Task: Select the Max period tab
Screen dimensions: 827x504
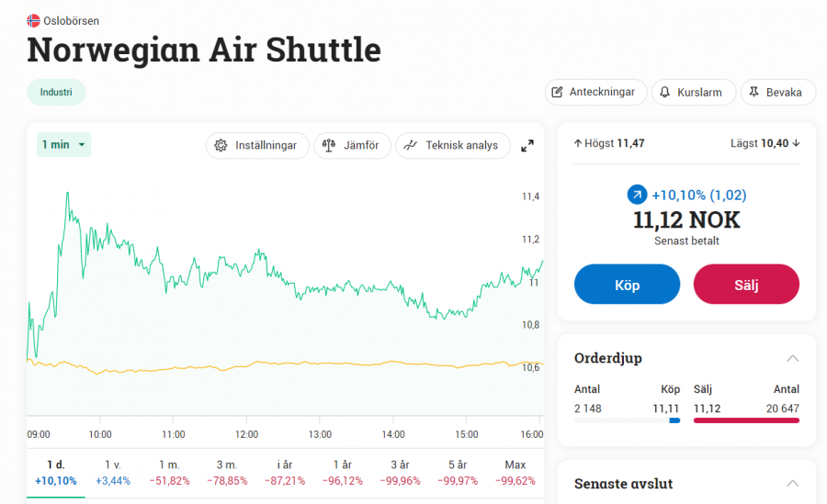Action: pyautogui.click(x=515, y=473)
